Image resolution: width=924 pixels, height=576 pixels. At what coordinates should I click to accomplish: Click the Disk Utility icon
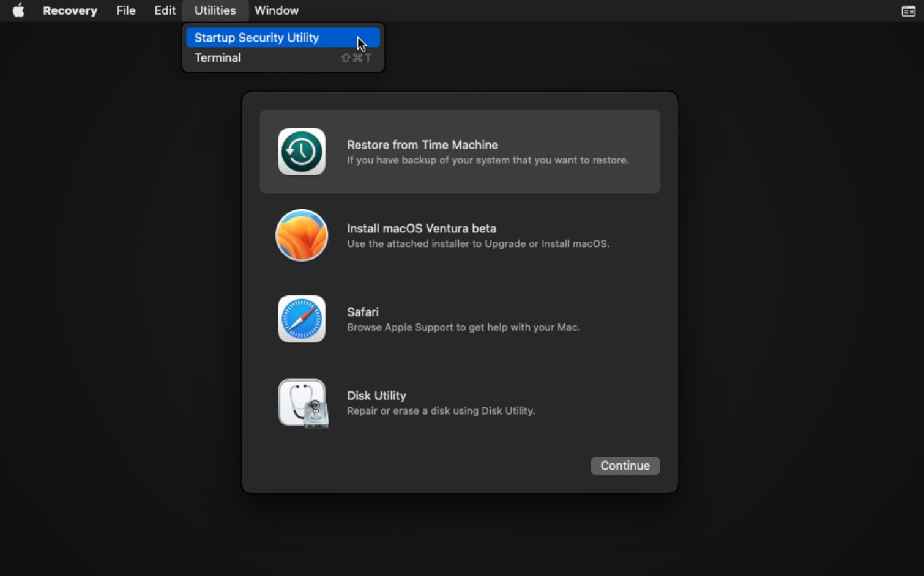click(x=302, y=402)
